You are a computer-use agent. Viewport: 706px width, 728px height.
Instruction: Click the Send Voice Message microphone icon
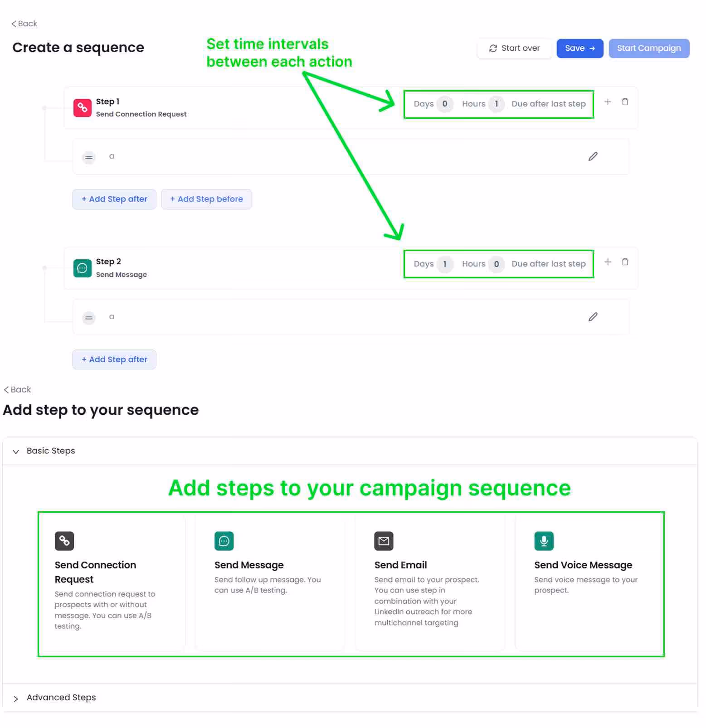(x=544, y=541)
